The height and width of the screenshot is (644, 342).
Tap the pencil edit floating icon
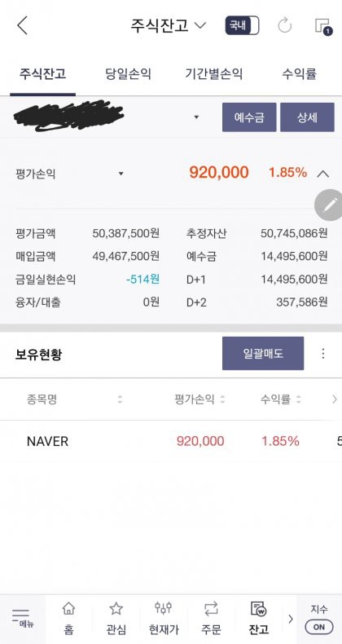[x=329, y=205]
